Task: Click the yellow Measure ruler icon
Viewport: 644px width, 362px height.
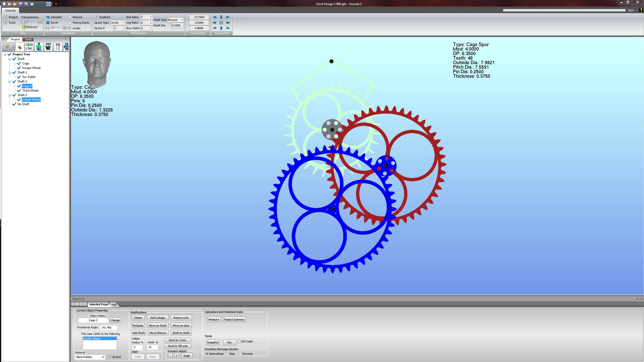Action: pyautogui.click(x=24, y=27)
